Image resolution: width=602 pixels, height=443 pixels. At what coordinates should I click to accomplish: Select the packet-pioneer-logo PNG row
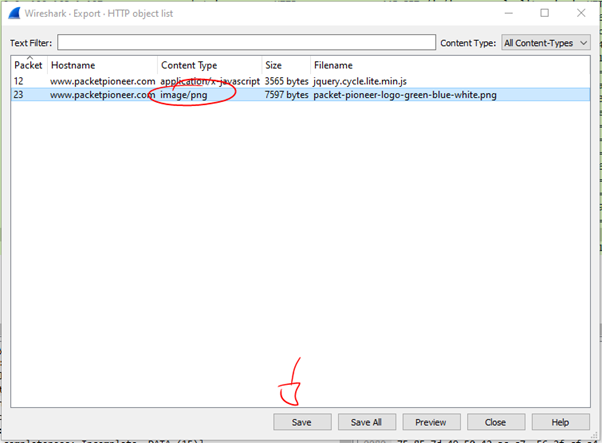pyautogui.click(x=404, y=95)
